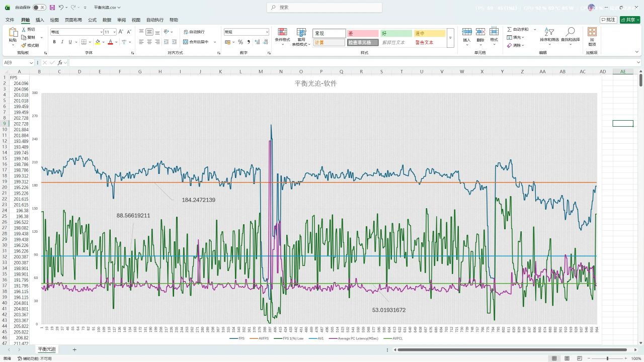
Task: Apply Italic formatting with the I icon
Action: coord(62,42)
